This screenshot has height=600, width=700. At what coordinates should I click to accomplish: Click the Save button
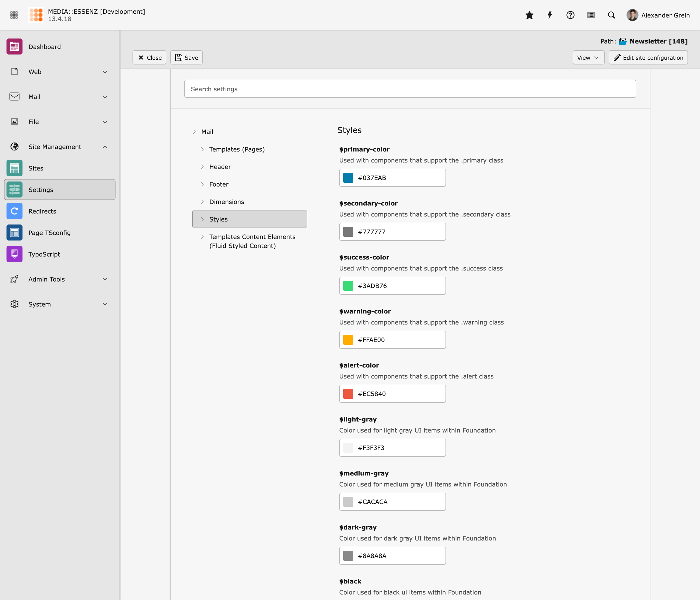point(186,58)
